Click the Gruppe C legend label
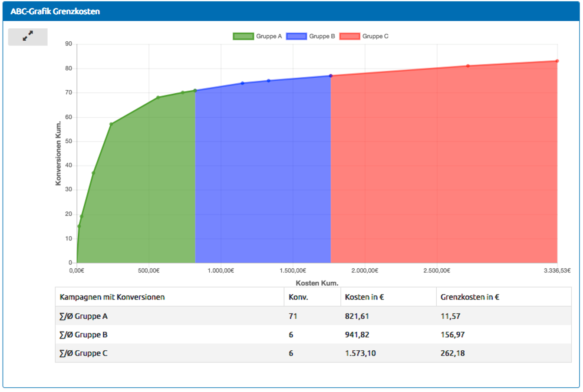 [375, 36]
